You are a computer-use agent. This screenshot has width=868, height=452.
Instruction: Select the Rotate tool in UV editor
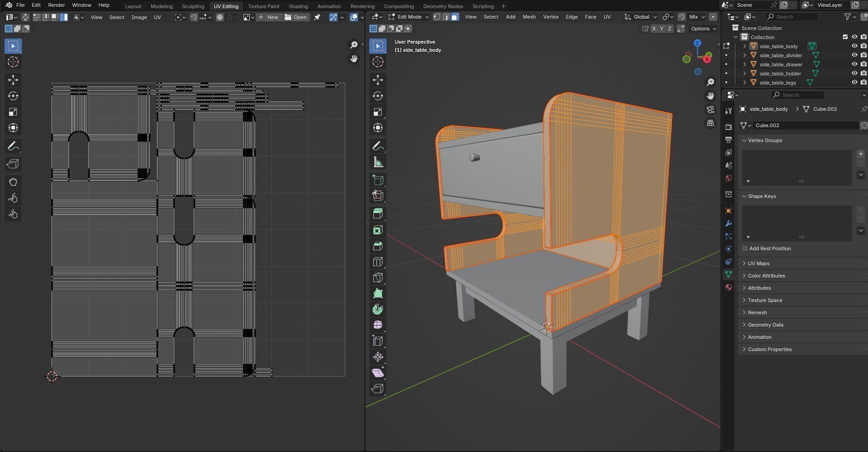tap(13, 96)
